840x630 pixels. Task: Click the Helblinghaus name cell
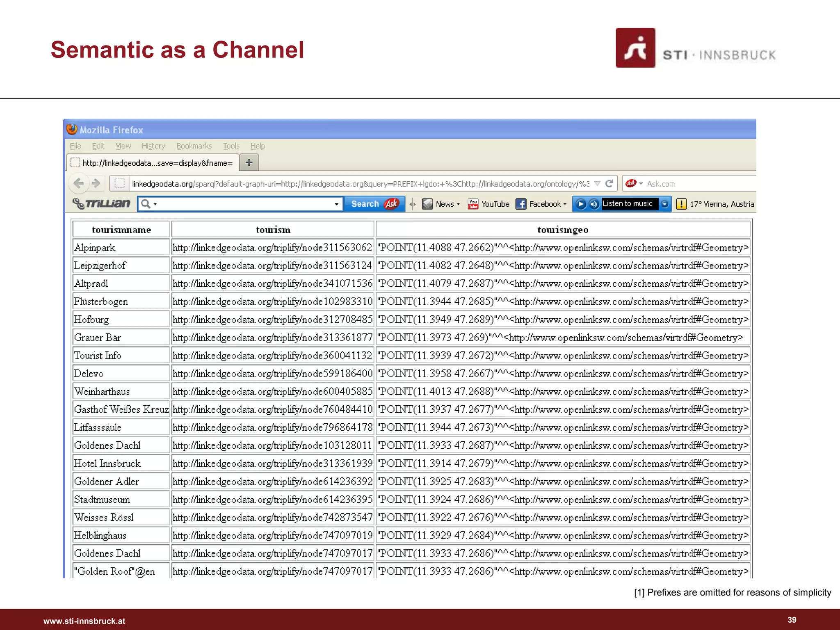pos(121,535)
